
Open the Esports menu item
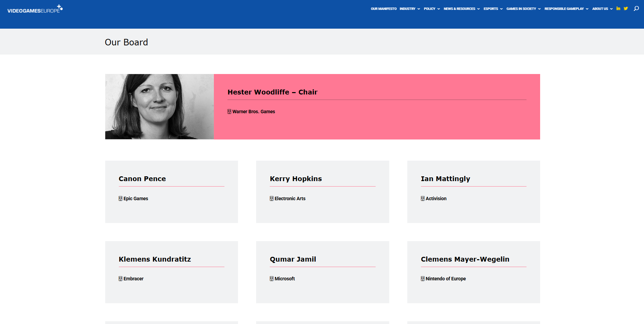coord(491,9)
